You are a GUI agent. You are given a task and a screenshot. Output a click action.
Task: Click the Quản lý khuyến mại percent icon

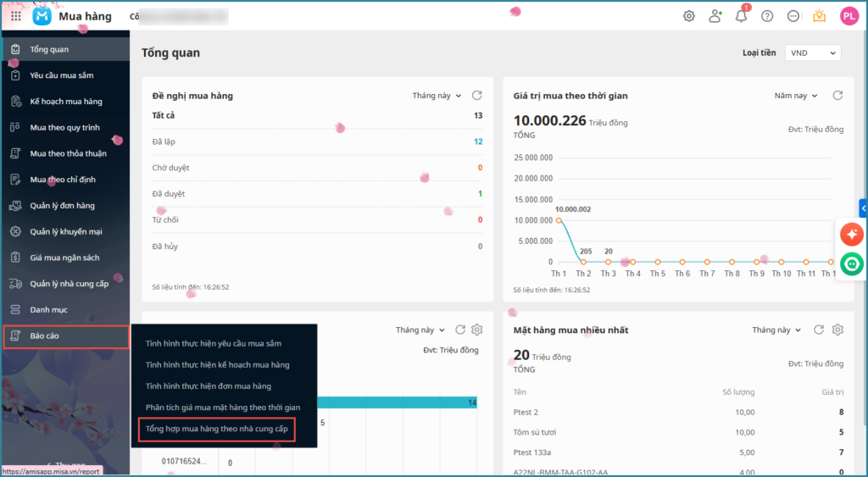point(15,231)
